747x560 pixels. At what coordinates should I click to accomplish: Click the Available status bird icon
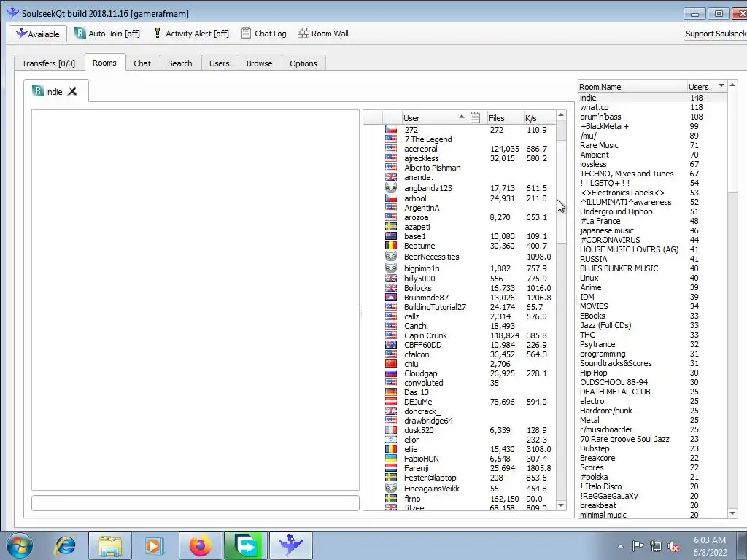21,34
